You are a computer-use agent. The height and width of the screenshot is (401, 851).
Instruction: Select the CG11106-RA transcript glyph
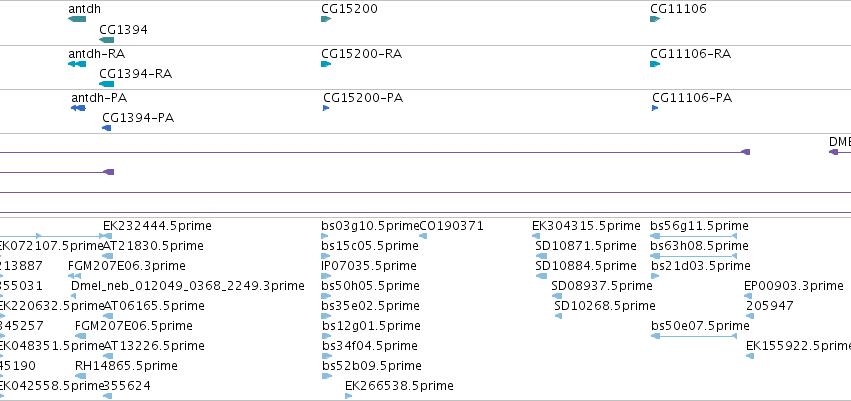[x=655, y=64]
